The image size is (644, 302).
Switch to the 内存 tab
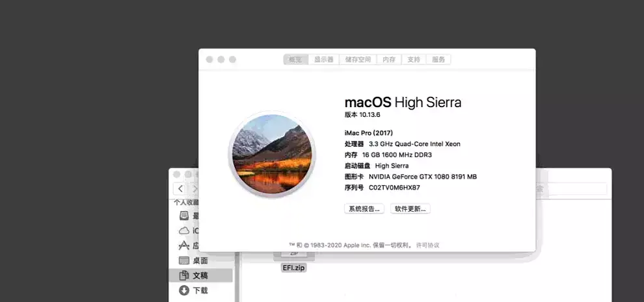tap(389, 60)
